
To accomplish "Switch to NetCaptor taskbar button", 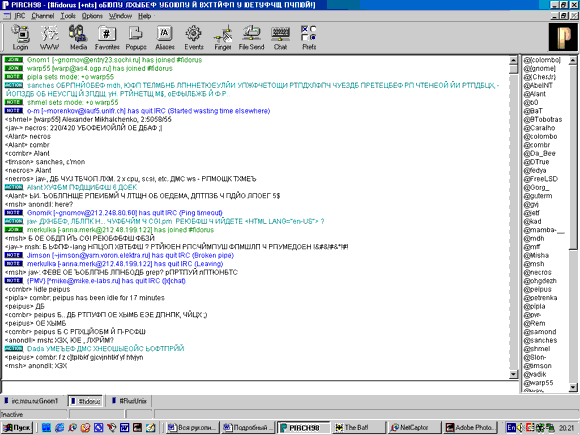I will (414, 428).
